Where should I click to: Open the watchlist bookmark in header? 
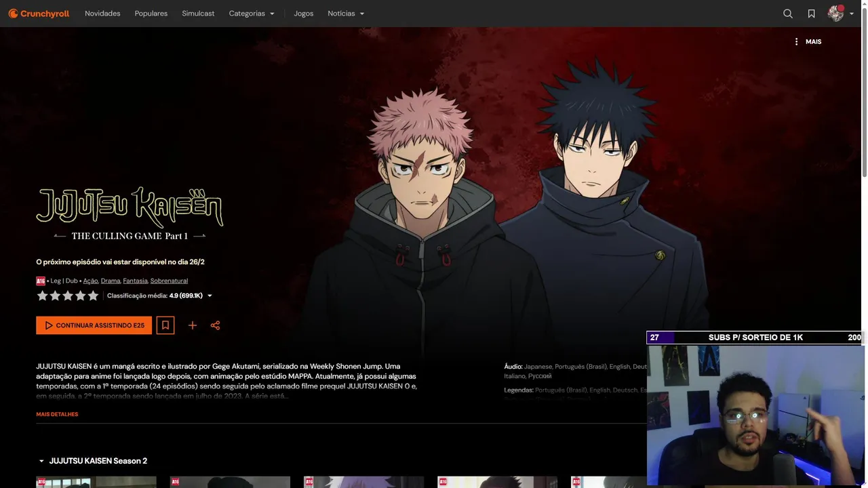811,14
